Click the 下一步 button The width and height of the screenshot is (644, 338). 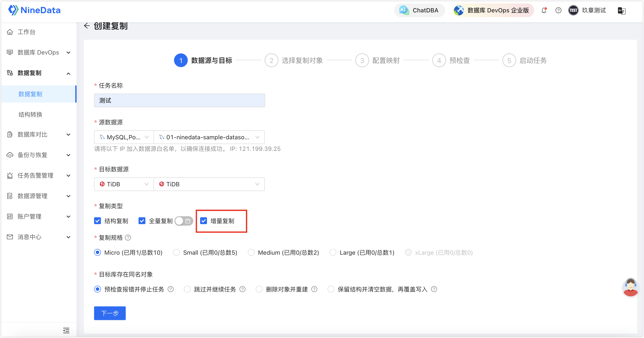pyautogui.click(x=110, y=313)
